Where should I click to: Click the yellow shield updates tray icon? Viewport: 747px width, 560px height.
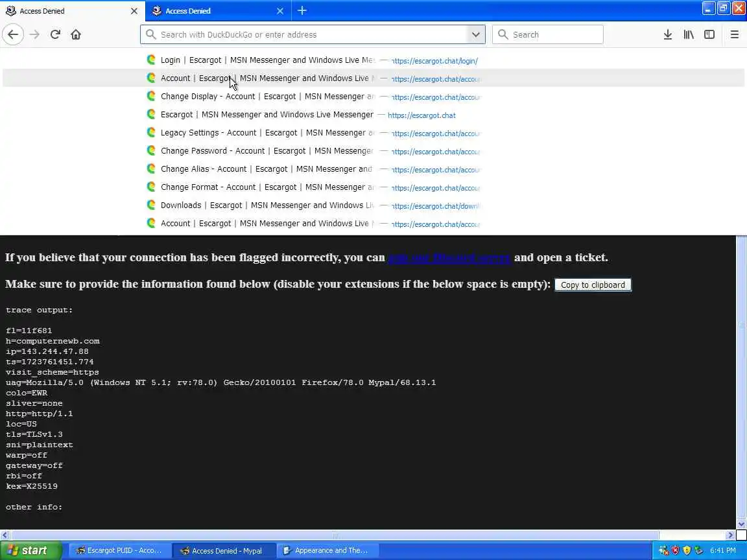pos(687,550)
